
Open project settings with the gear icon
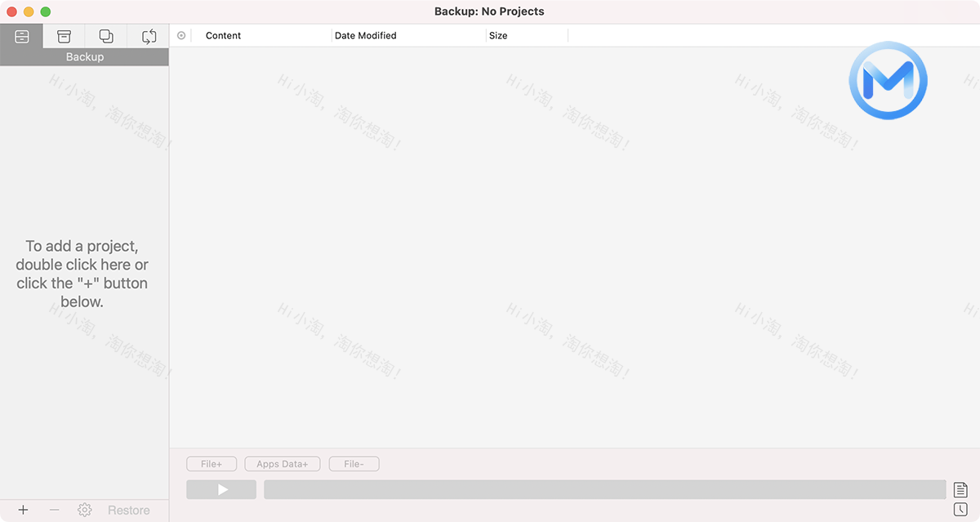click(x=84, y=510)
